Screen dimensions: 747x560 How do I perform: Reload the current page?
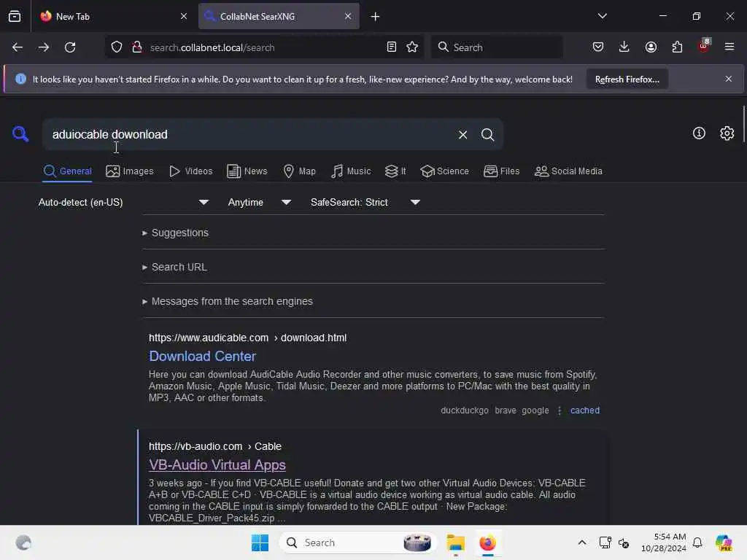70,47
